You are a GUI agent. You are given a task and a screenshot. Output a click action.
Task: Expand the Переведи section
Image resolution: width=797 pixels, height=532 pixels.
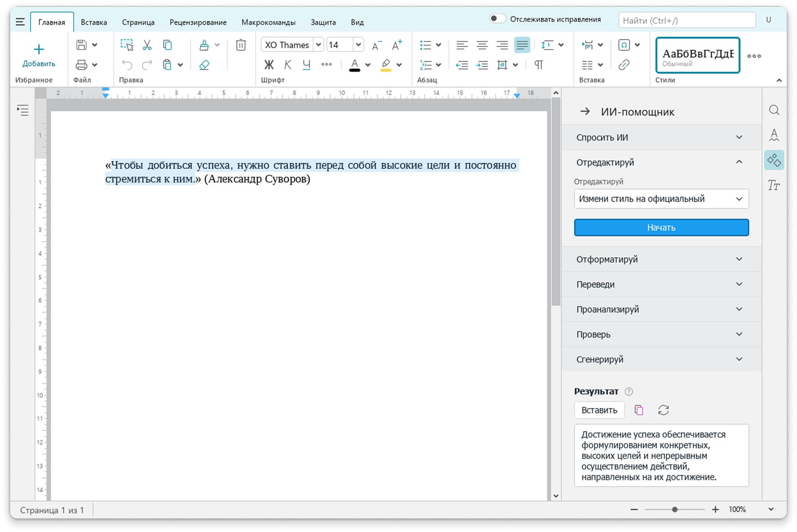click(661, 284)
